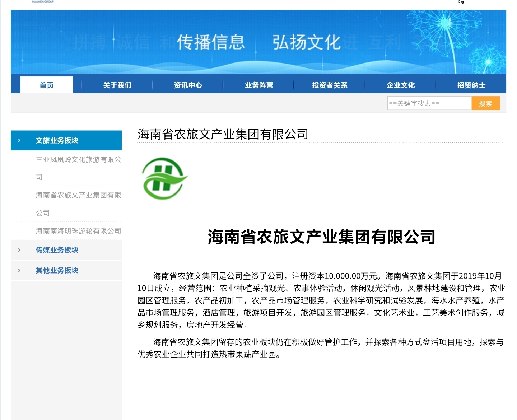The height and width of the screenshot is (420, 517).
Task: Open the 关于我们 menu item
Action: (x=117, y=85)
